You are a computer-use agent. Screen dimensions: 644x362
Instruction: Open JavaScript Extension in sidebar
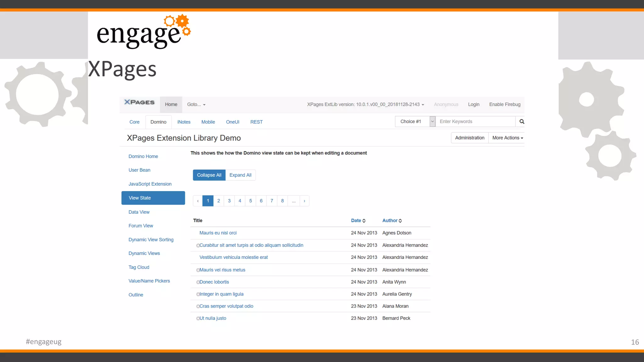(150, 184)
